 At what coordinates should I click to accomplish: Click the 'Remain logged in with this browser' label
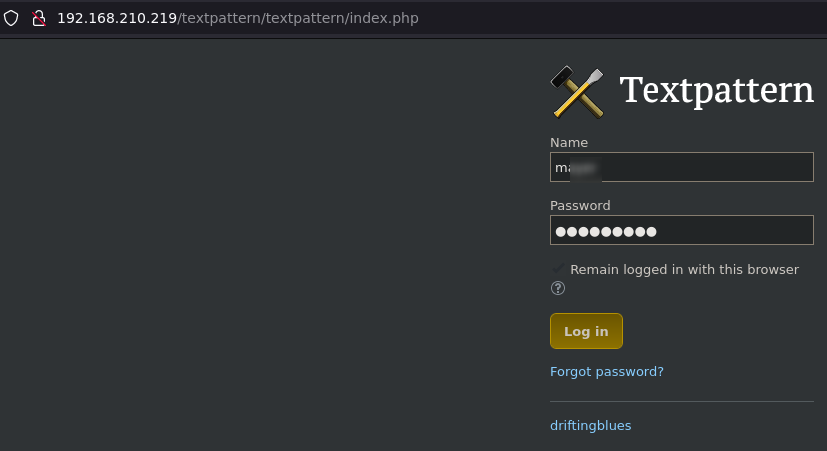pyautogui.click(x=684, y=269)
